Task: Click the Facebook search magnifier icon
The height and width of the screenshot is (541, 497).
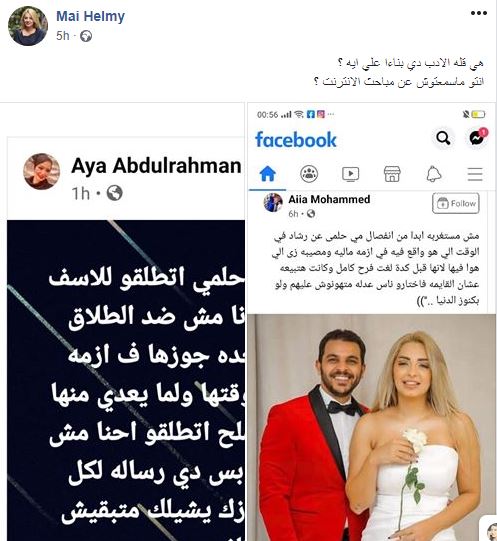Action: (x=443, y=138)
